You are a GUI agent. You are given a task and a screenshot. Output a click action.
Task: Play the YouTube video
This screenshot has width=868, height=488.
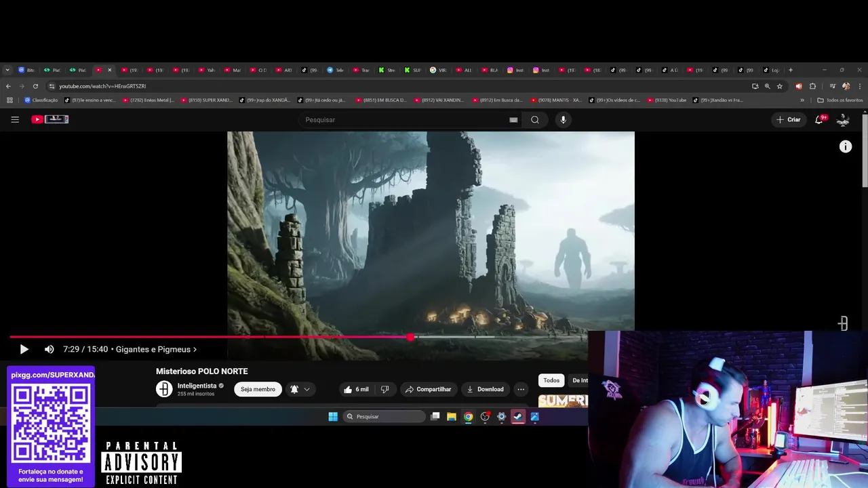[x=24, y=349]
